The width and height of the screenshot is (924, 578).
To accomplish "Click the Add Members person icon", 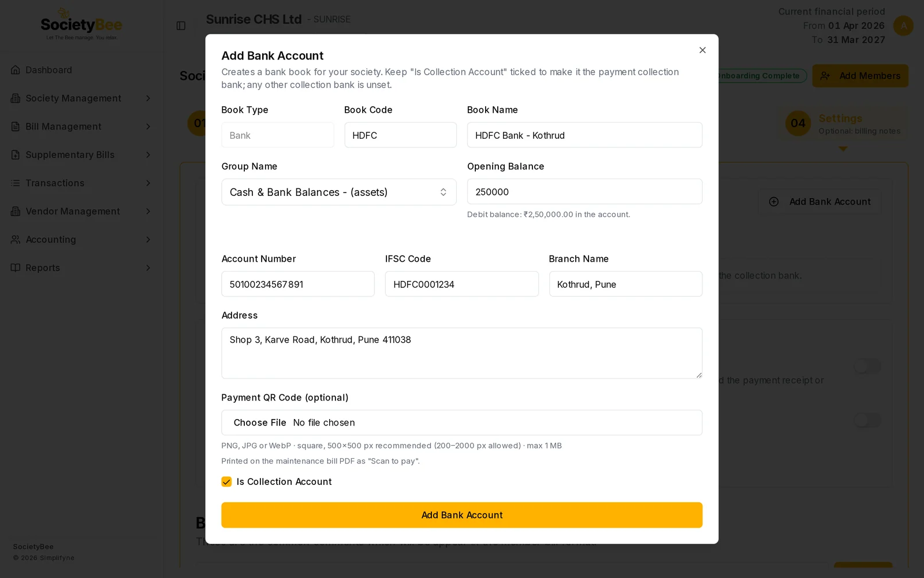I will click(x=825, y=76).
